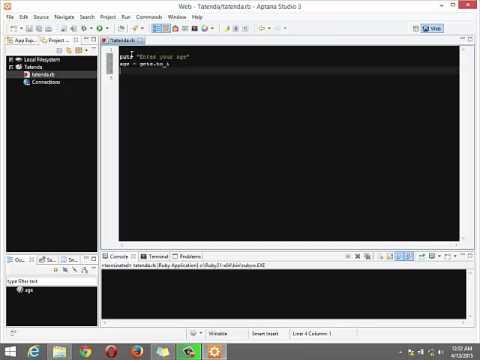Click the yellow pencil icon in toolbar
The height and width of the screenshot is (360, 480).
click(x=227, y=29)
